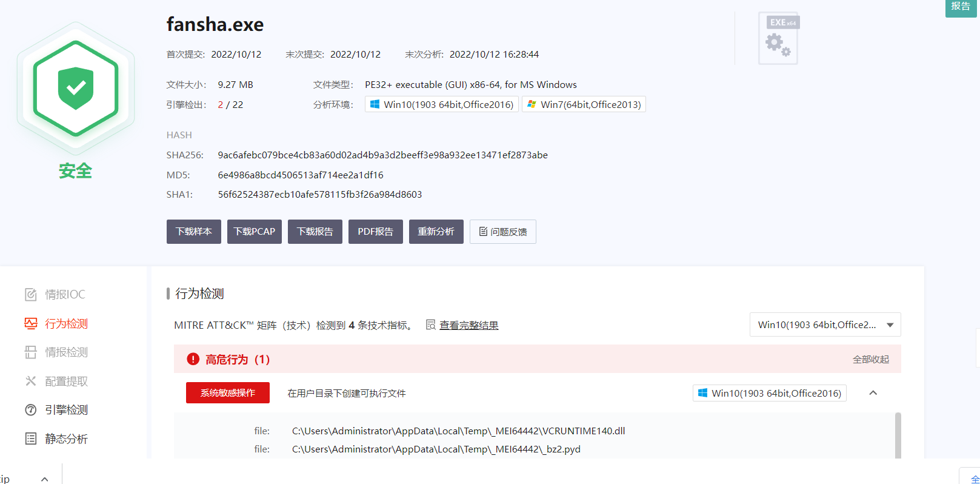This screenshot has height=484, width=980.
Task: Click the 下载样本 button
Action: [x=194, y=232]
